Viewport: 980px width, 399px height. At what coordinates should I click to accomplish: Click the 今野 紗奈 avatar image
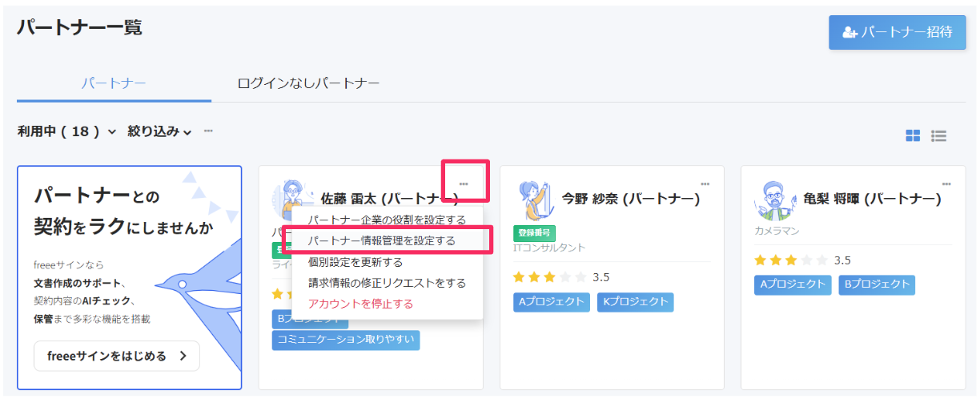pyautogui.click(x=535, y=200)
